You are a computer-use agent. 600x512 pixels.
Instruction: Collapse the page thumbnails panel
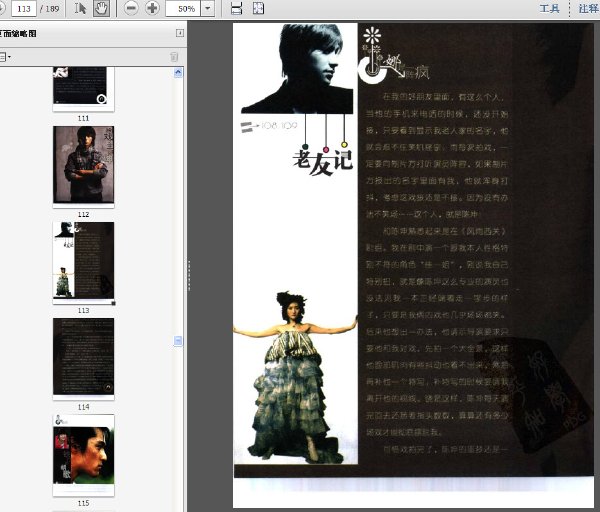pyautogui.click(x=179, y=33)
